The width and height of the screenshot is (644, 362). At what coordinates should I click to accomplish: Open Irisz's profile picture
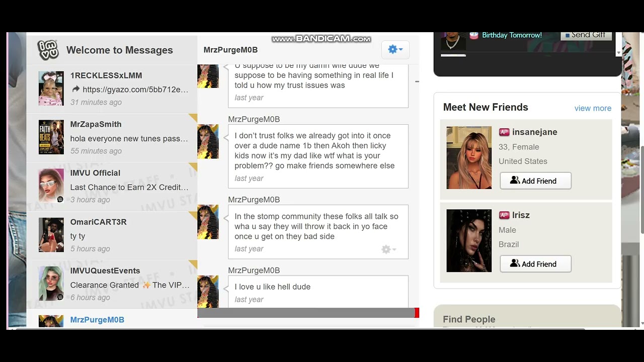point(469,241)
